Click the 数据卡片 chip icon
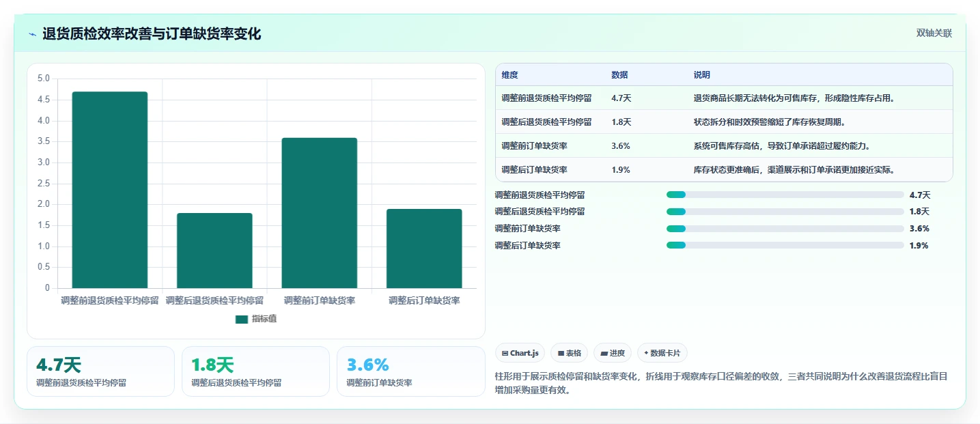This screenshot has height=424, width=980. 646,354
